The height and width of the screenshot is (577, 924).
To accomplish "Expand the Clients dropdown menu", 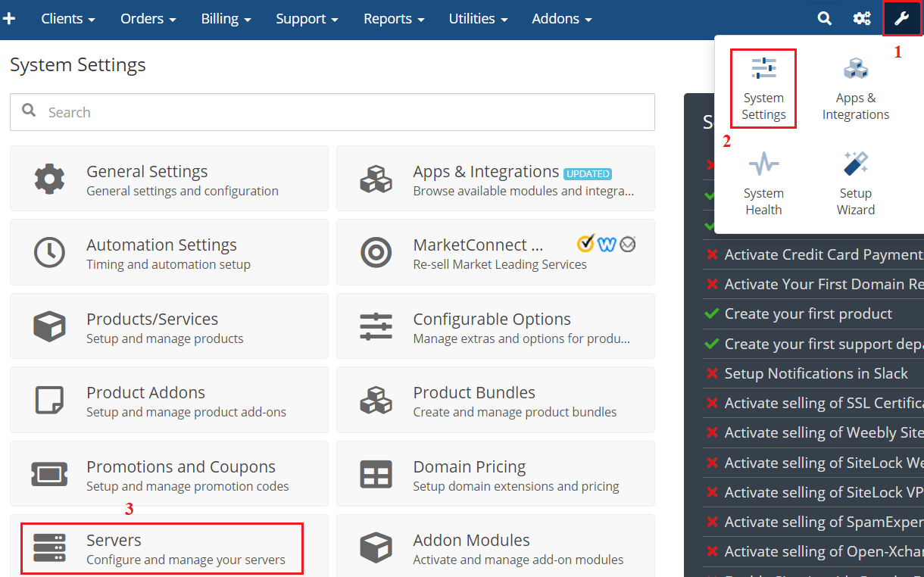I will 68,19.
